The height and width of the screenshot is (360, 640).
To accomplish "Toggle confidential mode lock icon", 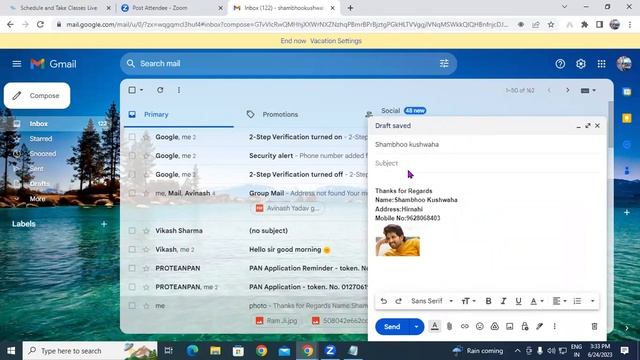I will tap(525, 326).
